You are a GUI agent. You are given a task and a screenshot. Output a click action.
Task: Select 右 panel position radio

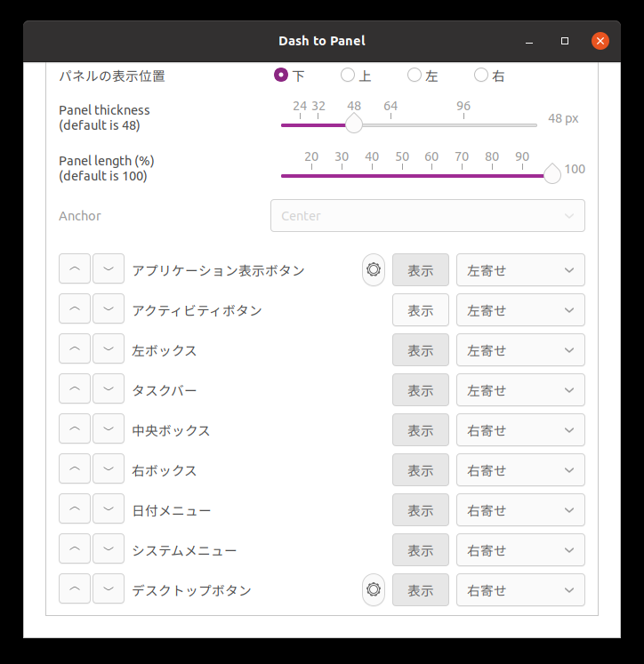481,75
